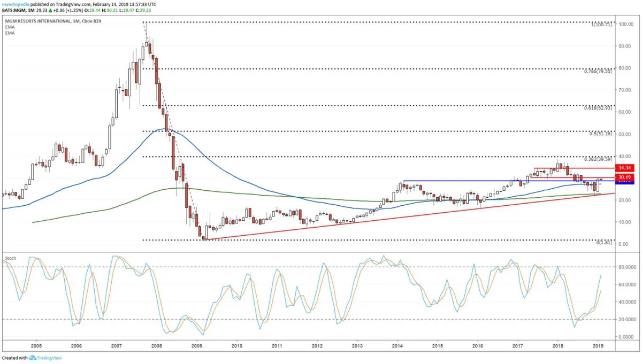Image resolution: width=642 pixels, height=364 pixels.
Task: Click the 2009 year on the time axis
Action: pyautogui.click(x=197, y=346)
